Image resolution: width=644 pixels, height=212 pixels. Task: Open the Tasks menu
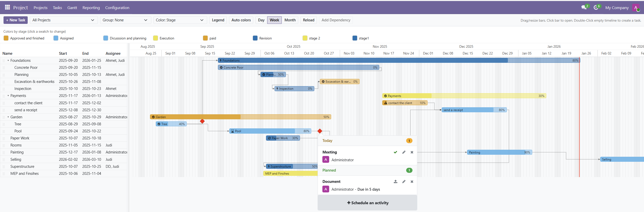(57, 8)
